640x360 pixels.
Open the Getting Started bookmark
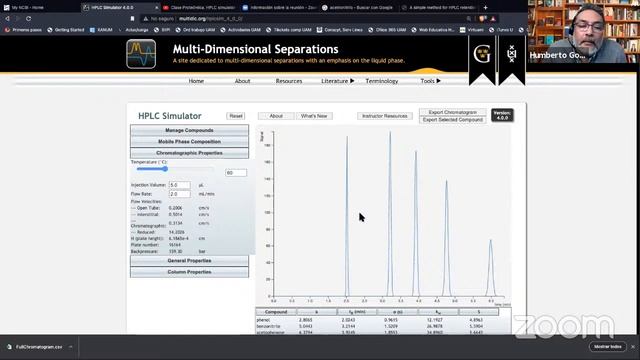(66, 30)
